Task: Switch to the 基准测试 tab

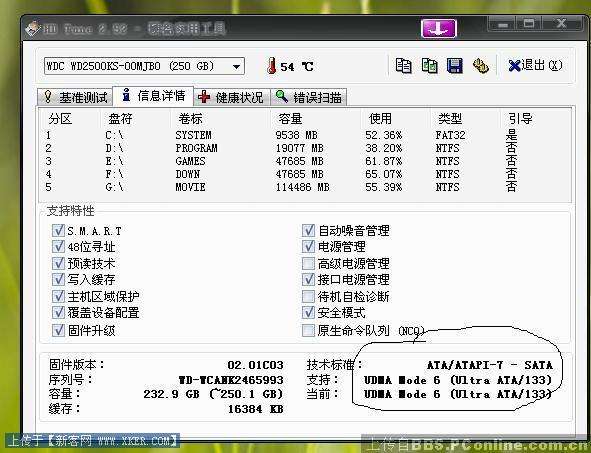Action: pyautogui.click(x=75, y=97)
